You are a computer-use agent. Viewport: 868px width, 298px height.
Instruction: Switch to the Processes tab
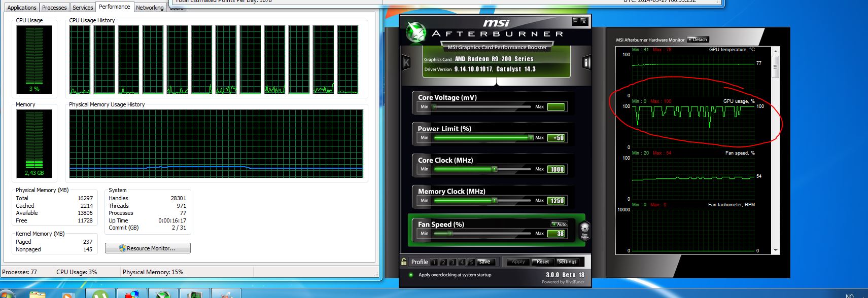click(x=54, y=8)
